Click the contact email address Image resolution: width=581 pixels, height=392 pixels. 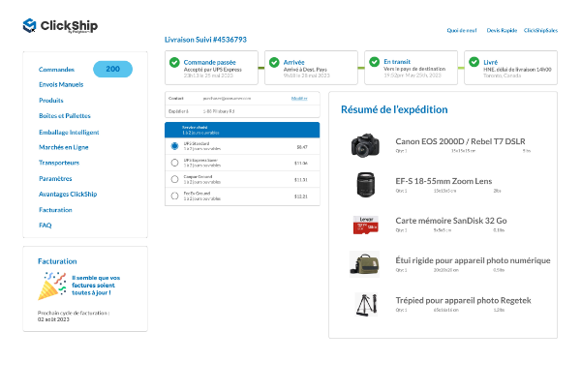coord(227,98)
